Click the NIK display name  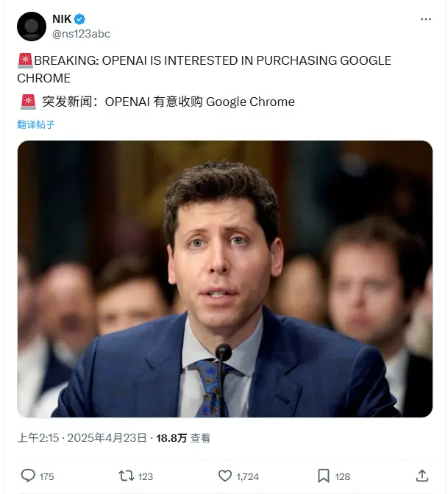pos(62,19)
